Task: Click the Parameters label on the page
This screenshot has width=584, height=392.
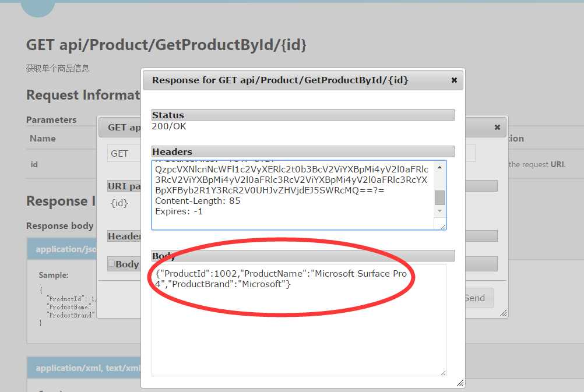Action: coord(51,120)
